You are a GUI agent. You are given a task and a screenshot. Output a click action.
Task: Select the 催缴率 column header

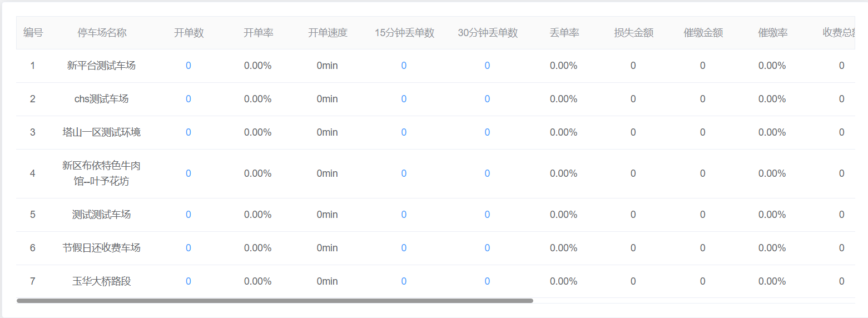click(x=772, y=33)
